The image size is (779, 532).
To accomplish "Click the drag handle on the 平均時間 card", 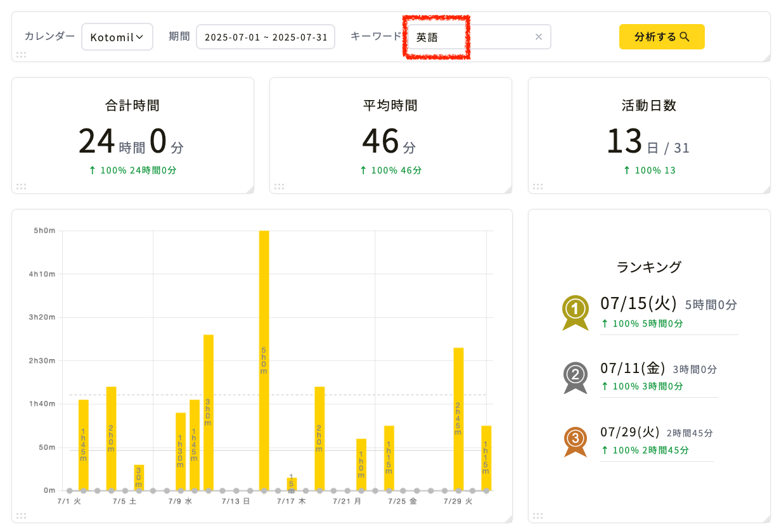I will point(279,186).
